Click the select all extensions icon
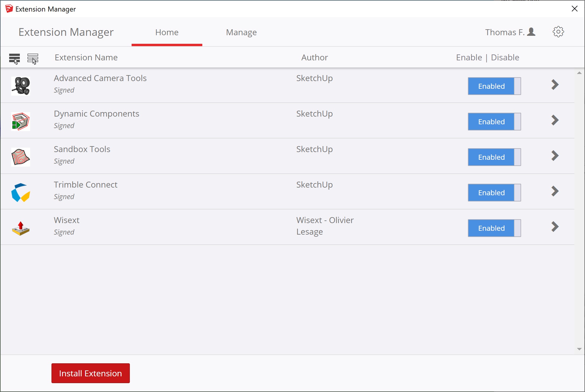The height and width of the screenshot is (392, 585). coord(14,59)
